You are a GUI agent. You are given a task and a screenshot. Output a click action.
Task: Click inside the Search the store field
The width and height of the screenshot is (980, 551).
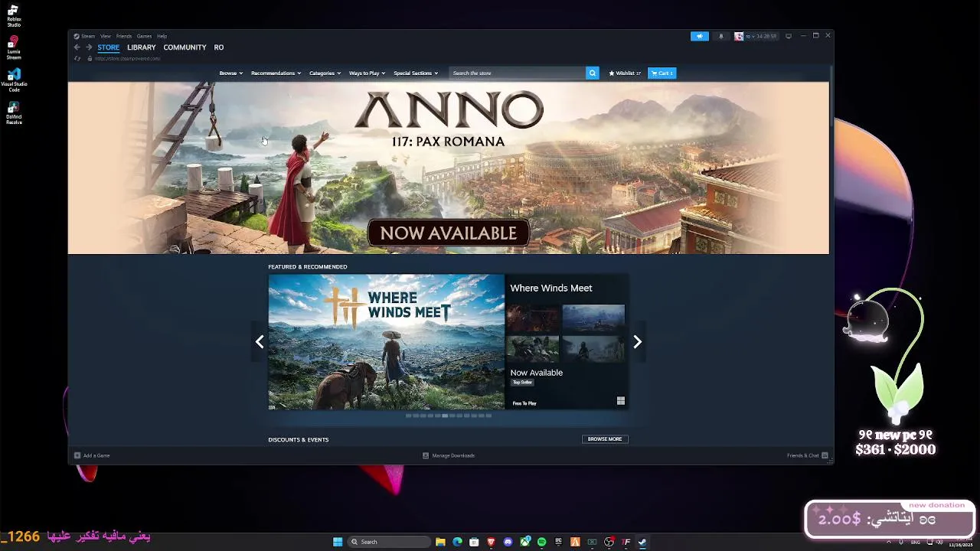tap(518, 73)
